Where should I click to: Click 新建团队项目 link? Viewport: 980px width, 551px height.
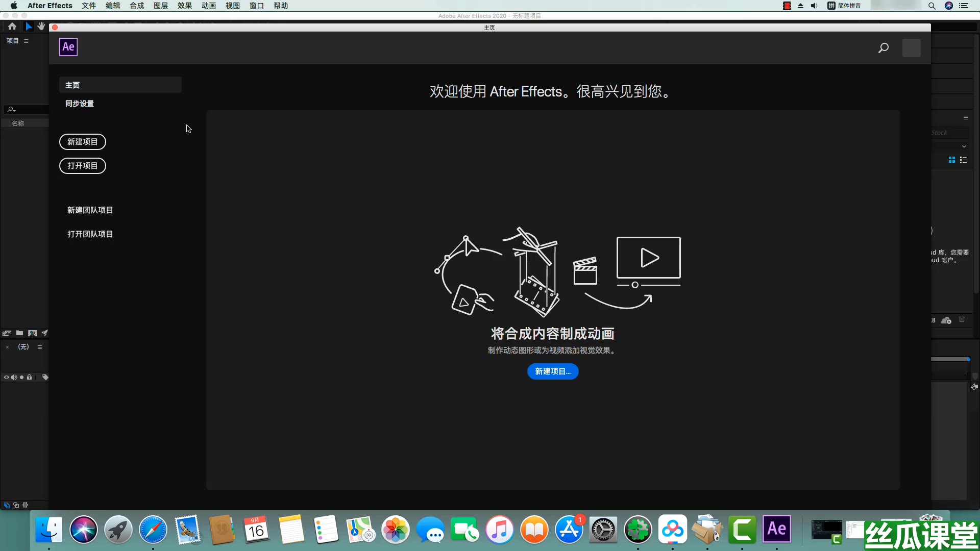click(90, 210)
